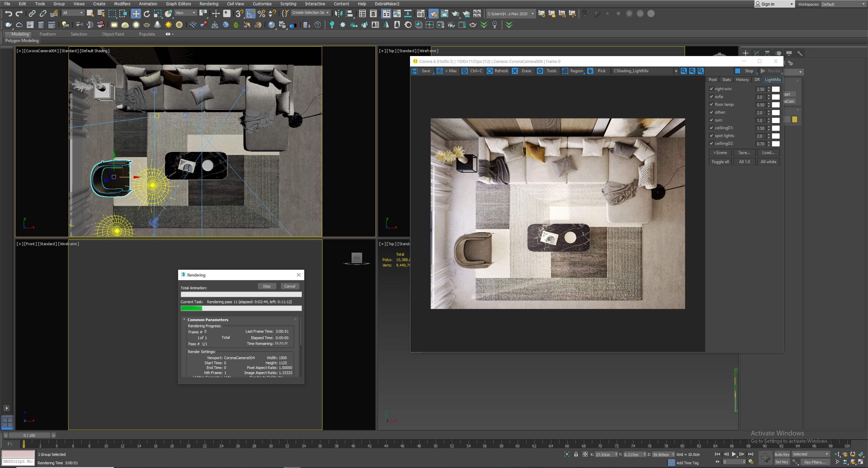Screen dimensions: 868x468
Task: Open the CShading_LightMix render element dropdown
Action: [x=676, y=71]
